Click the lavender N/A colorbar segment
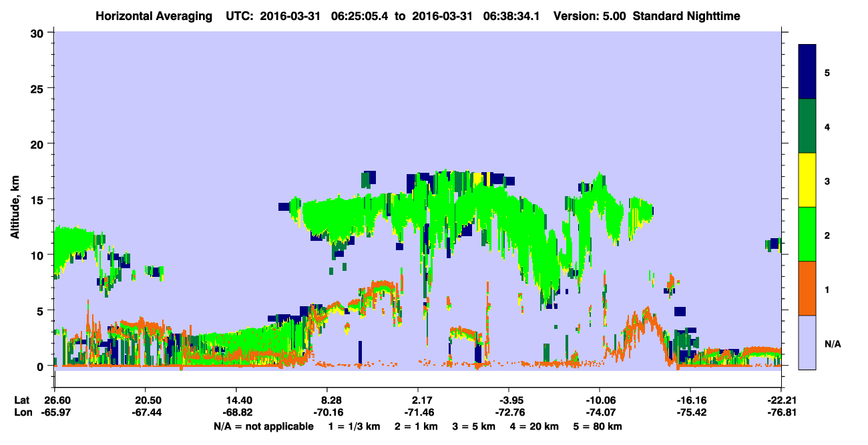The image size is (868, 445). 807,342
